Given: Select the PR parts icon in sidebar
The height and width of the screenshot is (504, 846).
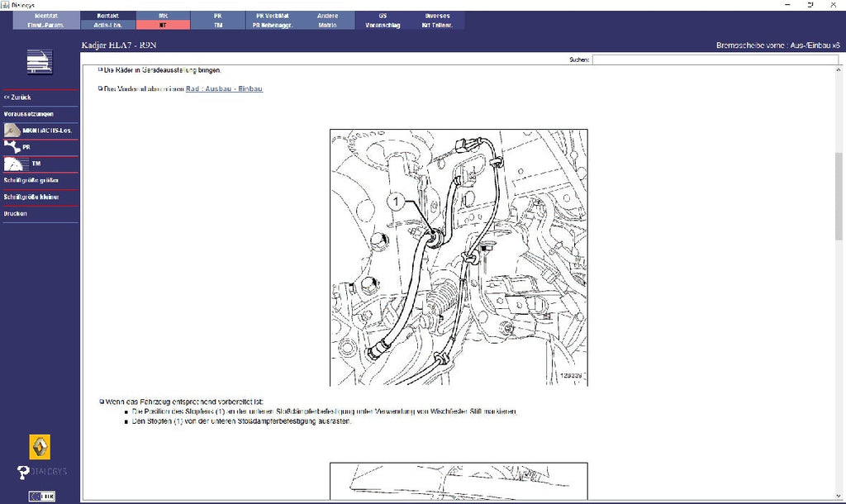Looking at the screenshot, I should point(12,147).
